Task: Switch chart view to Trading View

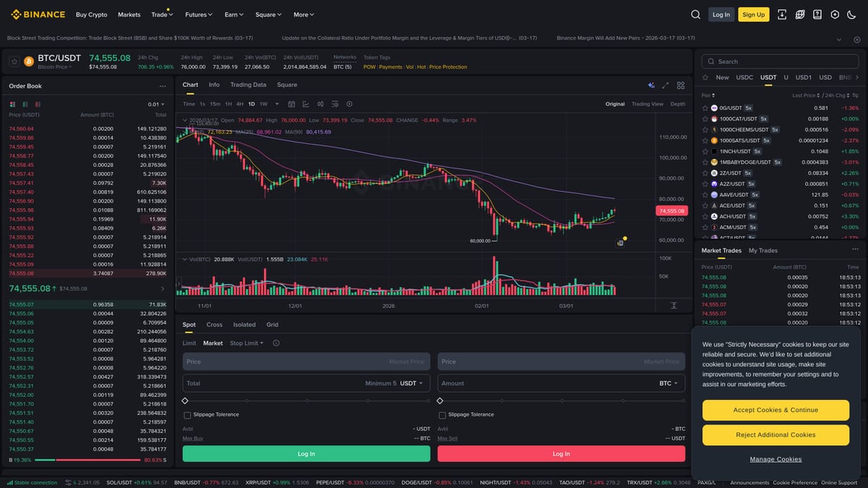Action: [647, 104]
